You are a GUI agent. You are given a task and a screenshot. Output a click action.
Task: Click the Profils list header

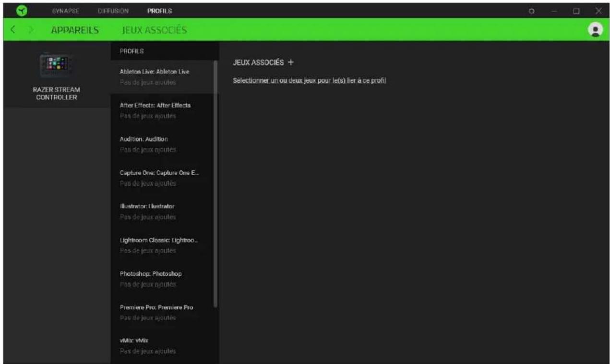(x=132, y=50)
